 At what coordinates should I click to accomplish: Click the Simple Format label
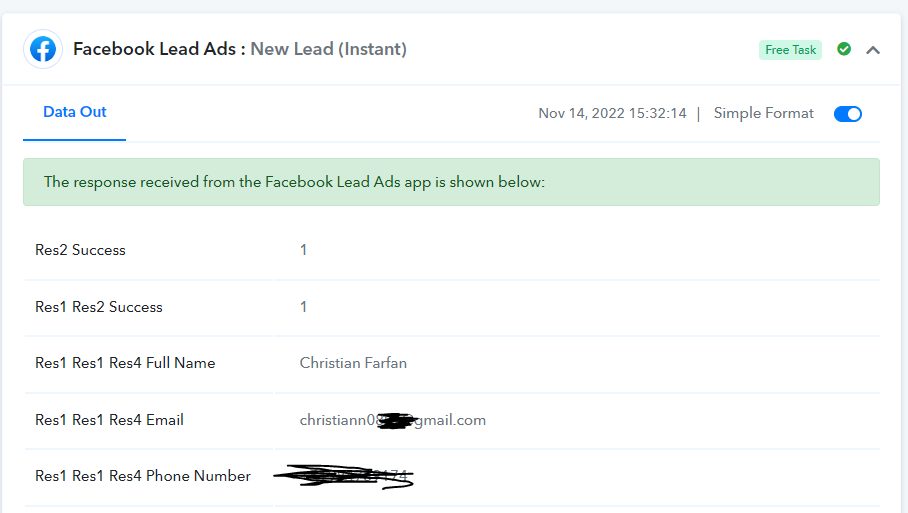[x=763, y=113]
